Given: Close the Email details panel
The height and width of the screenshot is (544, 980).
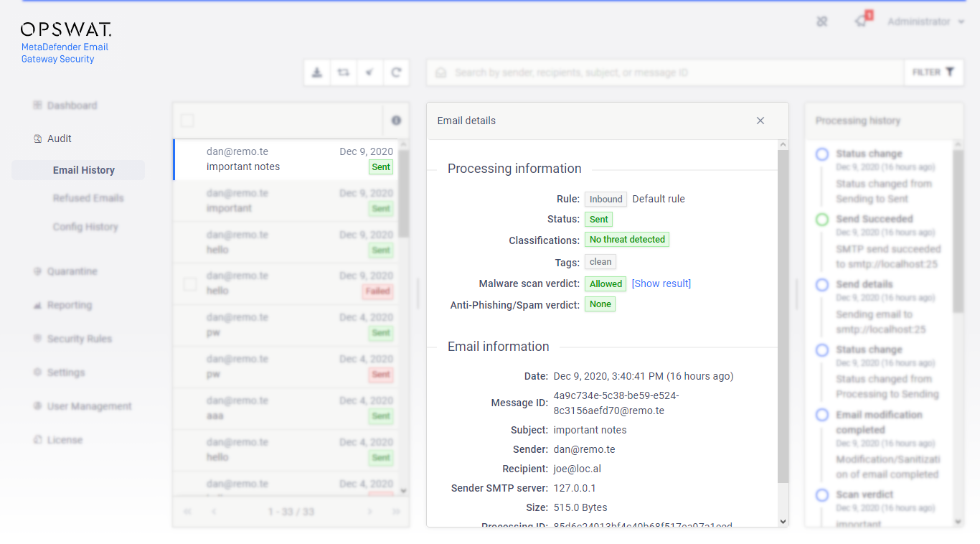Looking at the screenshot, I should coord(760,121).
